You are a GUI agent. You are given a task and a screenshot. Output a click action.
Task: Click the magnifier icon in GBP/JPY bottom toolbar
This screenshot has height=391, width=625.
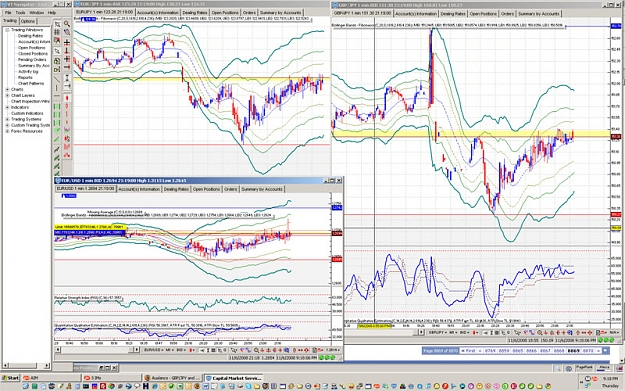(540, 332)
